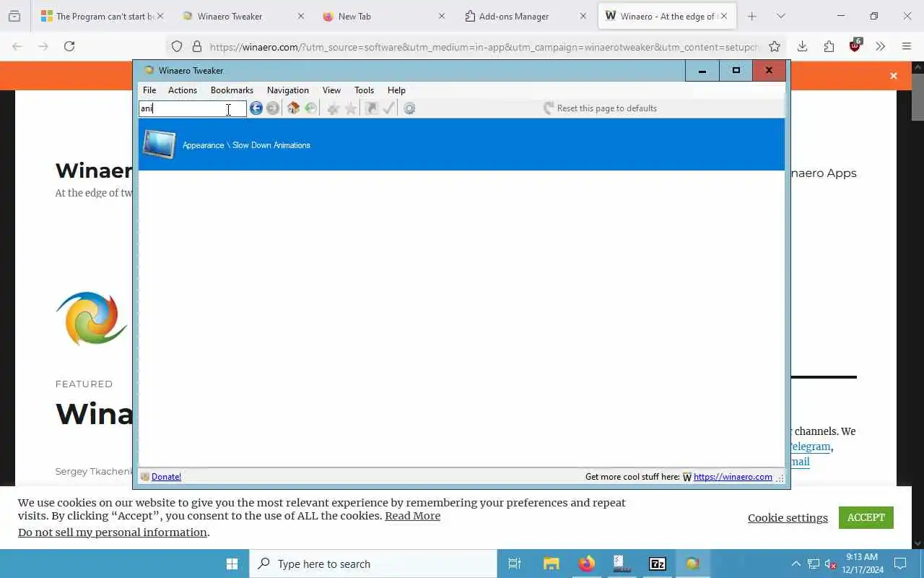
Task: Click the checkmark apply icon in toolbar
Action: 389,108
